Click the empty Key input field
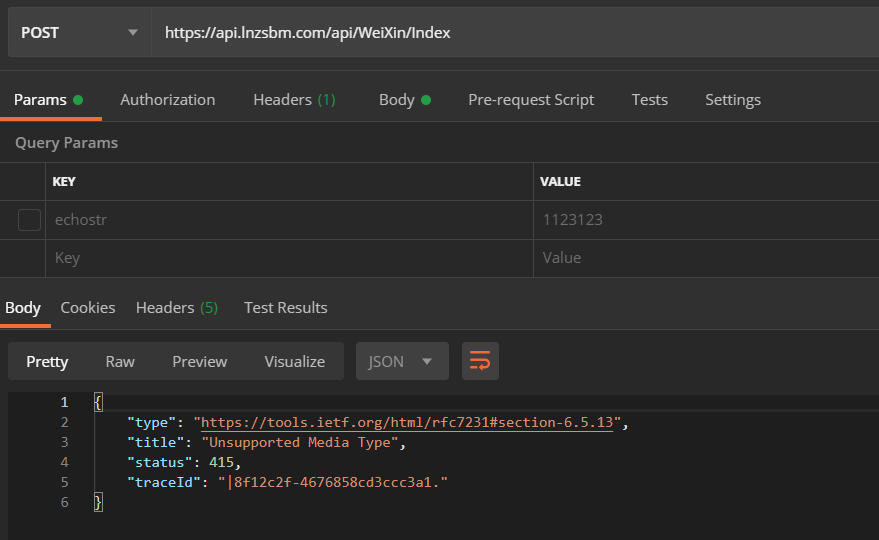The height and width of the screenshot is (540, 879). [x=289, y=258]
